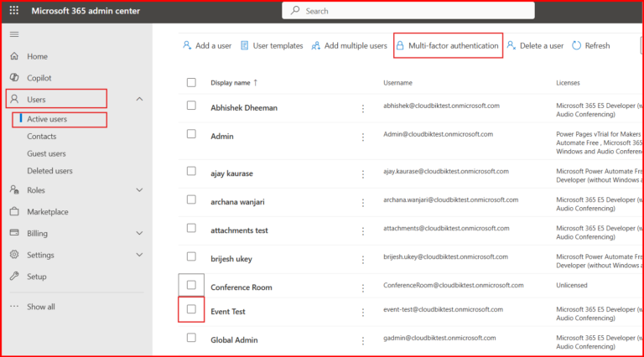Click the Refresh icon in toolbar
Screen dimensions: 644x357
577,46
